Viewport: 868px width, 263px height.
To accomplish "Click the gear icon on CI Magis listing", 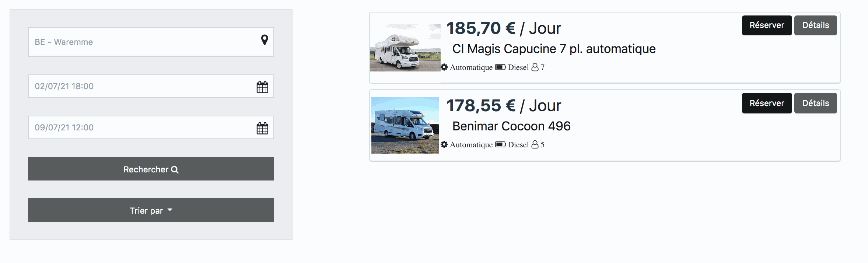I will (x=444, y=67).
